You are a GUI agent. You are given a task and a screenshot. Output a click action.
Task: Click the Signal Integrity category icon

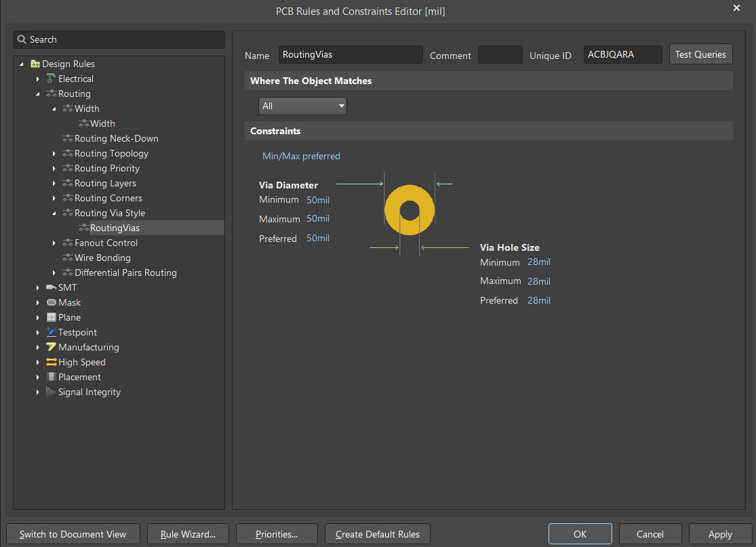(51, 392)
